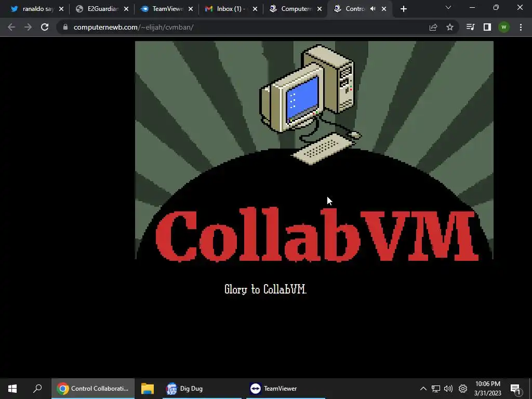This screenshot has height=399, width=532.
Task: Open the green W profile avatar
Action: (x=504, y=27)
